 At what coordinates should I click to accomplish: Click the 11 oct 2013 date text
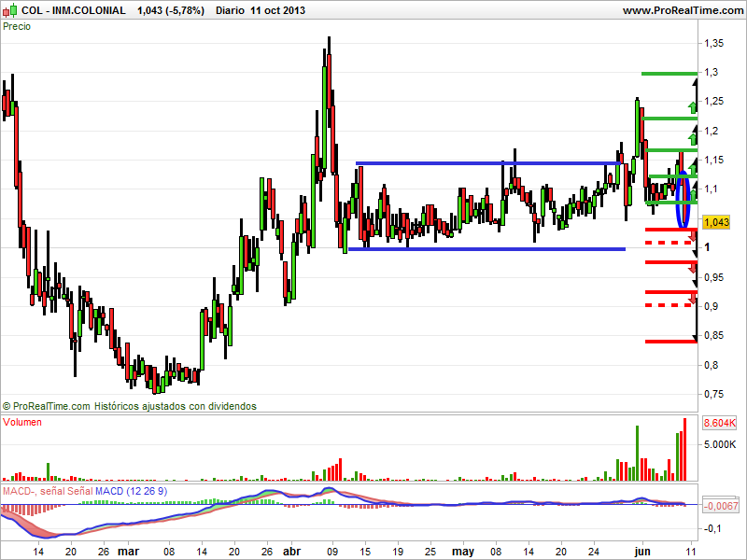[x=277, y=10]
